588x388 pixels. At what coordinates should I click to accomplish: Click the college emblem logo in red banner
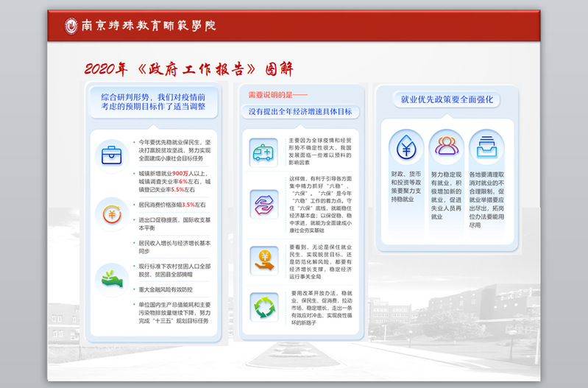coord(71,26)
